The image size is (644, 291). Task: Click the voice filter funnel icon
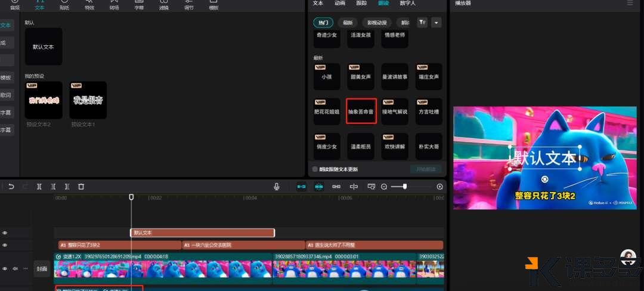(422, 23)
